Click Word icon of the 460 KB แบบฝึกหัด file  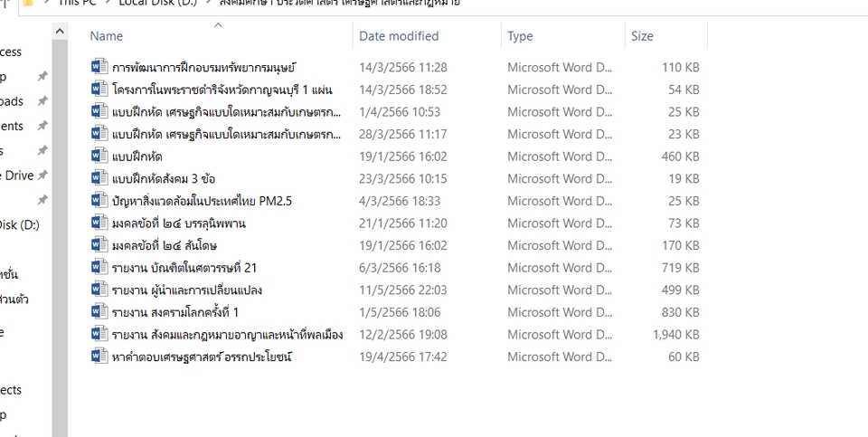[x=99, y=157]
